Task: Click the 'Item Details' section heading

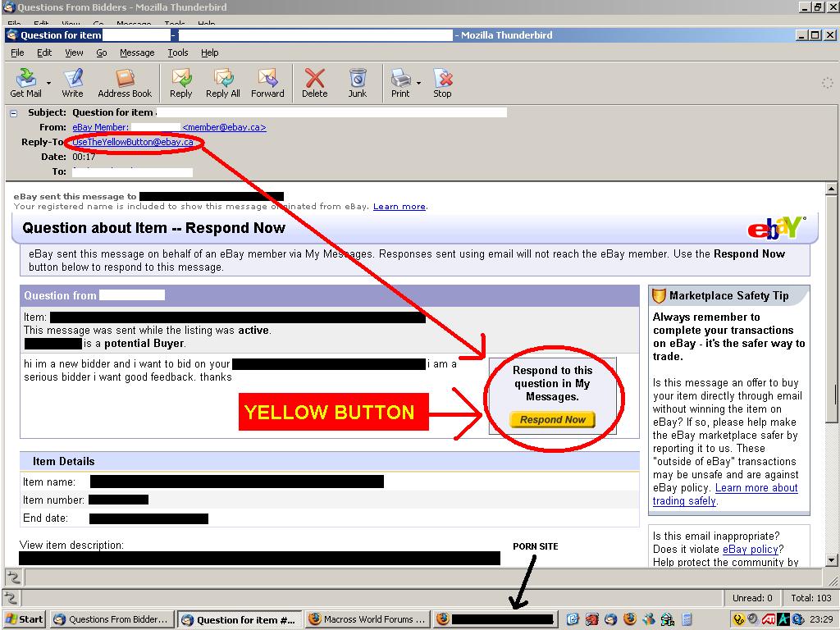Action: [x=63, y=461]
